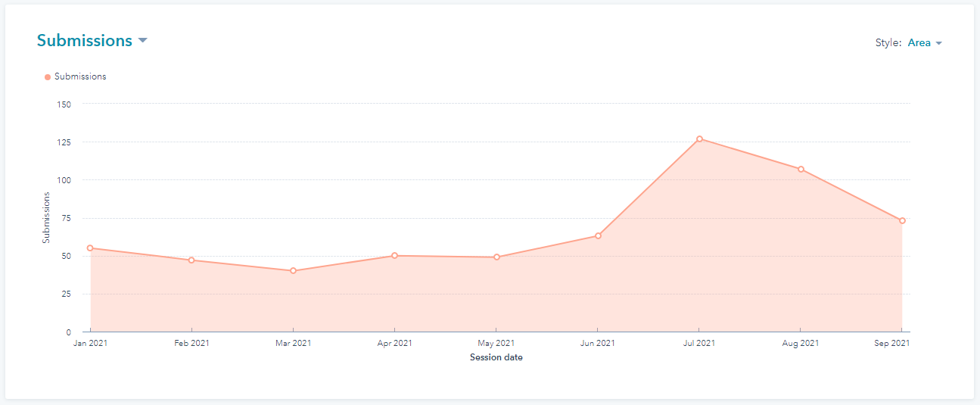Toggle the Submissions legend series
980x405 pixels.
[79, 76]
